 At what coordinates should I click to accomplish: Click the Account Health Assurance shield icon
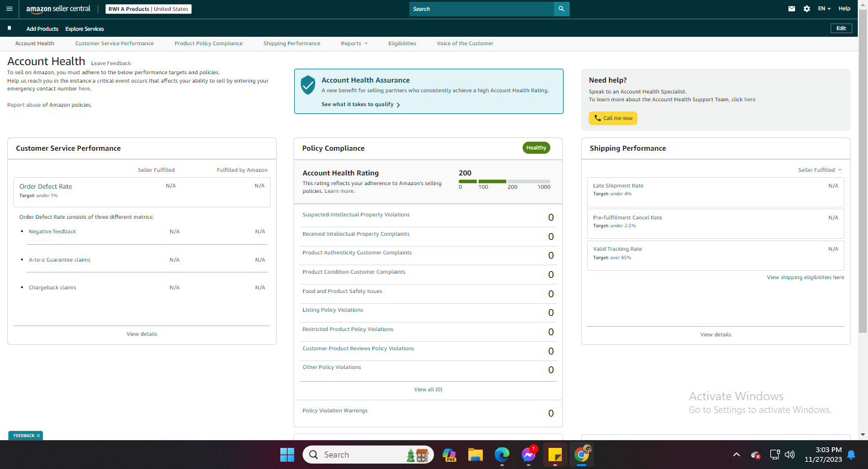(x=308, y=85)
